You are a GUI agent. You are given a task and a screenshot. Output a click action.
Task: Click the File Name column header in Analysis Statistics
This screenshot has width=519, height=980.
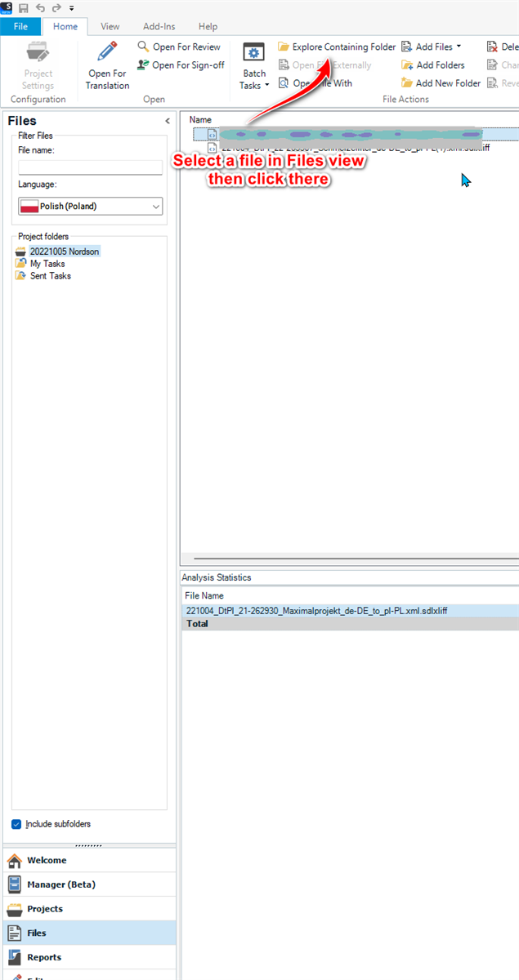204,596
